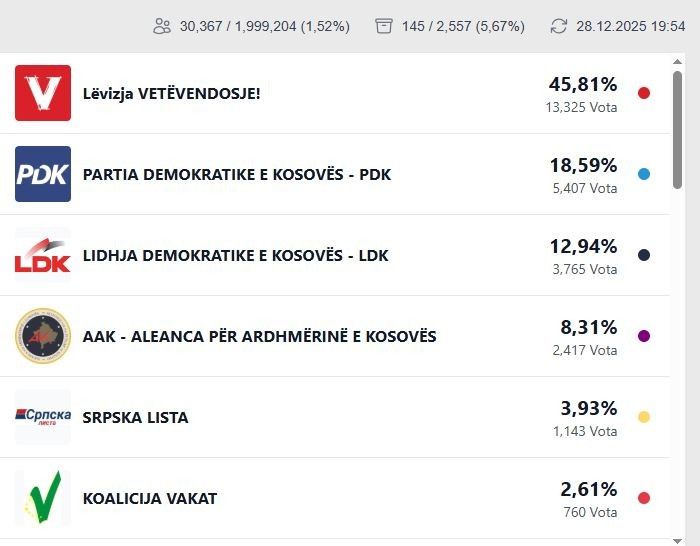The width and height of the screenshot is (700, 546).
Task: Click the ballot box polling stations icon
Action: coord(384,26)
